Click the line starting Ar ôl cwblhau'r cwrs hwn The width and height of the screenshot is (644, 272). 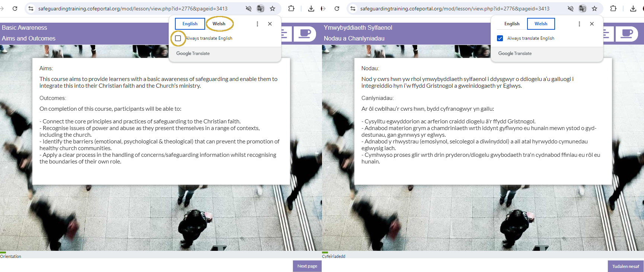click(428, 109)
